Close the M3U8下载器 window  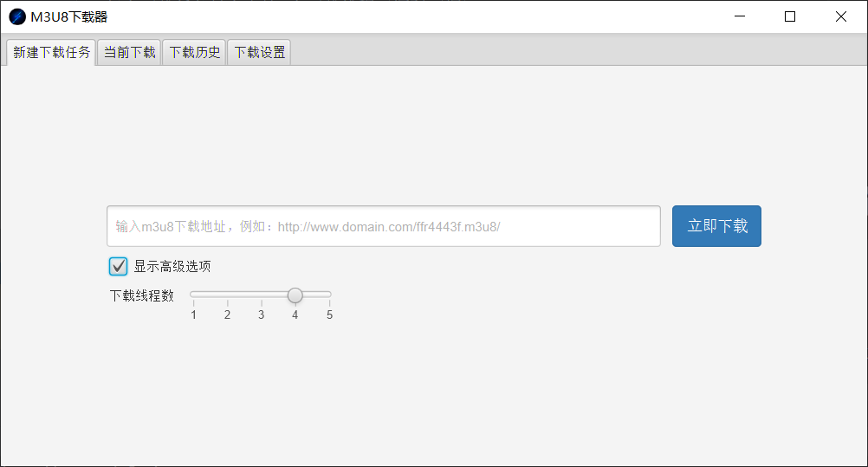[840, 16]
